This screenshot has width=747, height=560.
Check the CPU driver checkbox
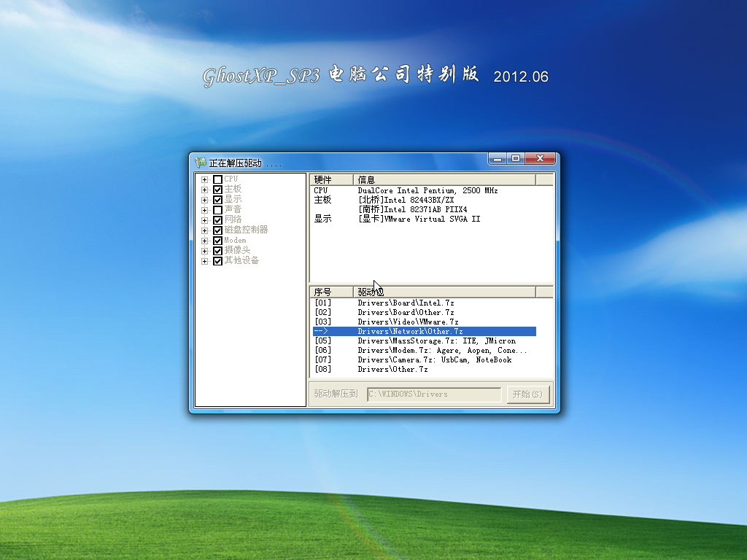tap(217, 179)
